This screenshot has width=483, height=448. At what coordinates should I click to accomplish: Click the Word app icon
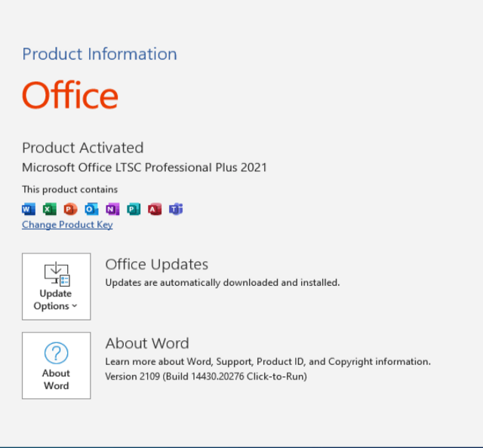pos(29,209)
